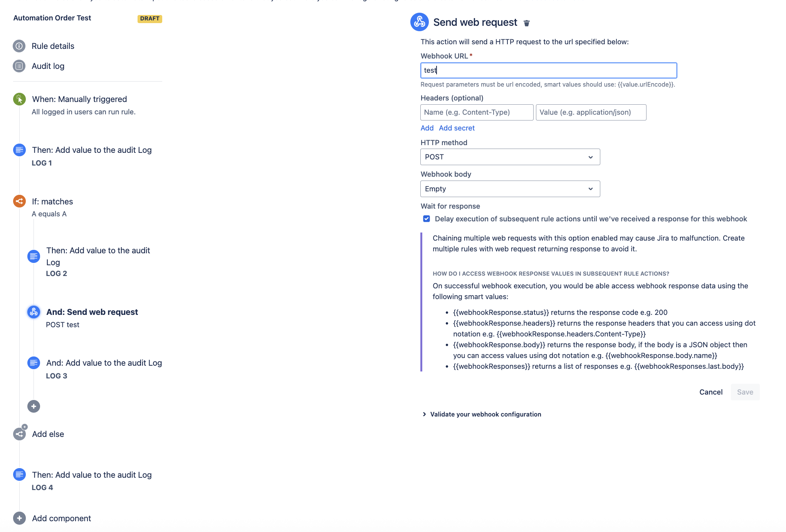Click the audit log icon next to LOG 1
The width and height of the screenshot is (786, 532).
(19, 150)
